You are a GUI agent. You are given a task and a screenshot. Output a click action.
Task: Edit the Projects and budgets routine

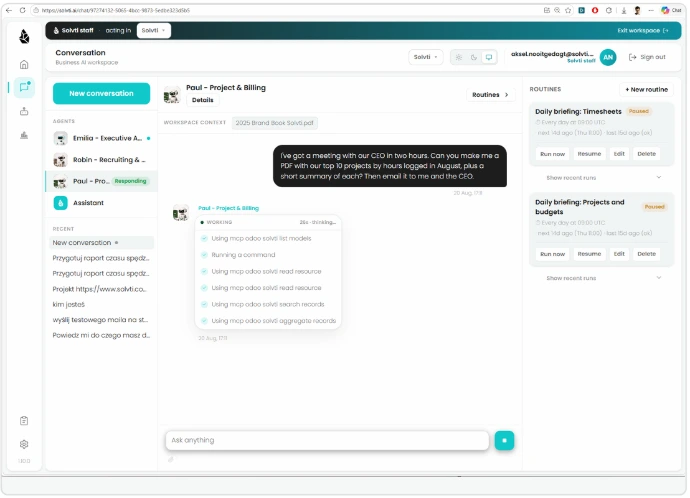tap(619, 254)
